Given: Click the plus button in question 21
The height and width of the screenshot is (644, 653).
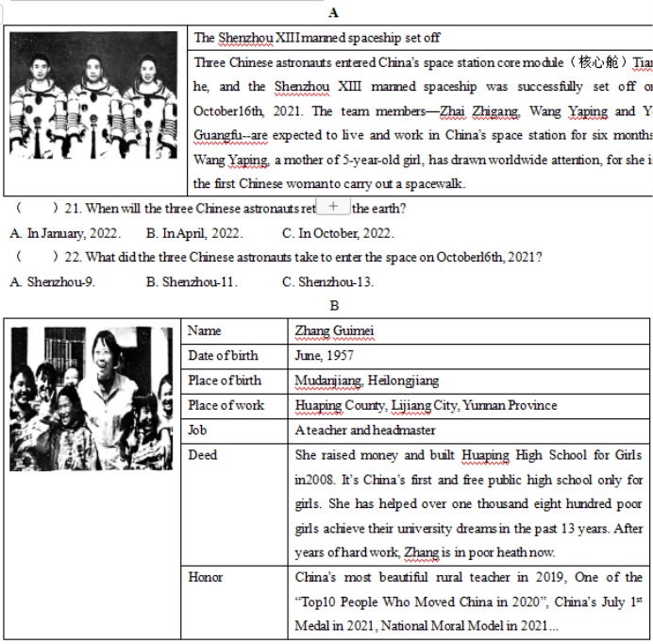Looking at the screenshot, I should click(x=333, y=207).
